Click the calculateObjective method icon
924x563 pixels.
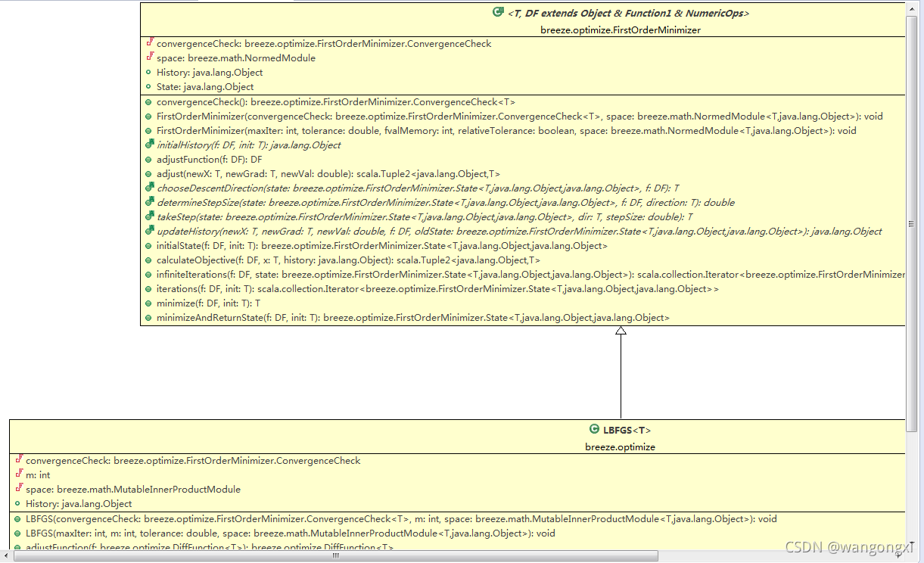click(149, 260)
